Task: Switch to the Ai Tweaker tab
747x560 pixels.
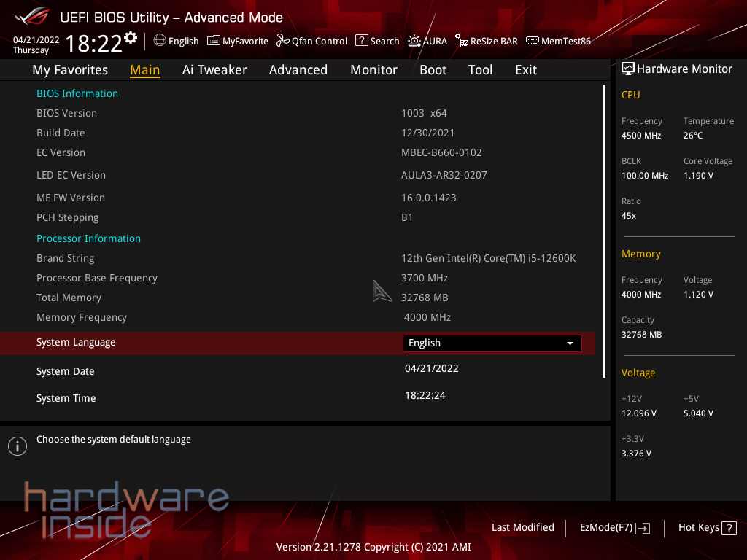Action: pos(214,69)
